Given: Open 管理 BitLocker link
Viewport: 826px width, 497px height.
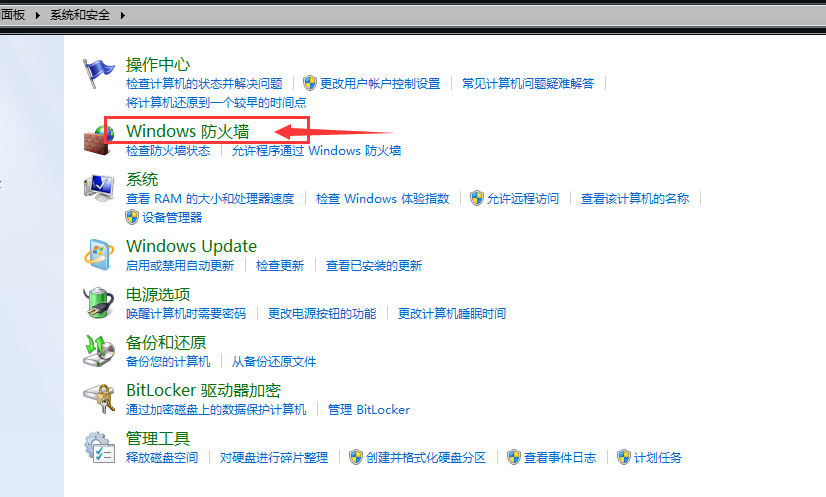Looking at the screenshot, I should [368, 410].
